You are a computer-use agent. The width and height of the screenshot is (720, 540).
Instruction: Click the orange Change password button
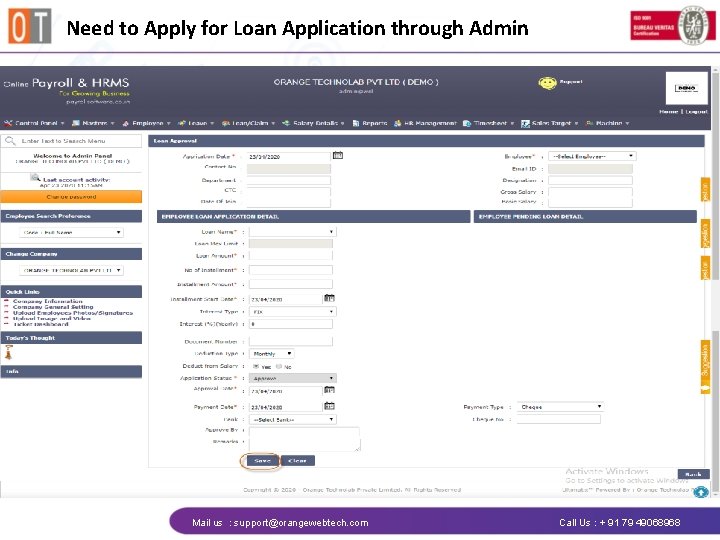click(71, 197)
